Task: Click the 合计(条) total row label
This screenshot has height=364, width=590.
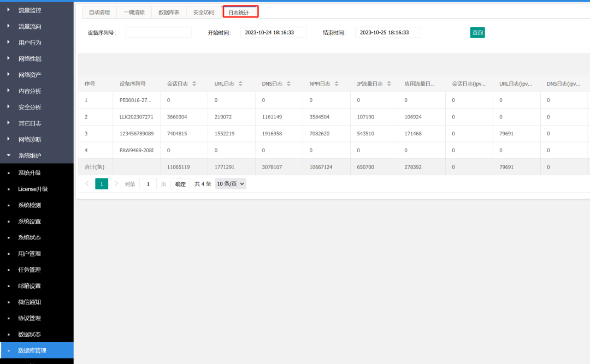Action: pyautogui.click(x=95, y=167)
